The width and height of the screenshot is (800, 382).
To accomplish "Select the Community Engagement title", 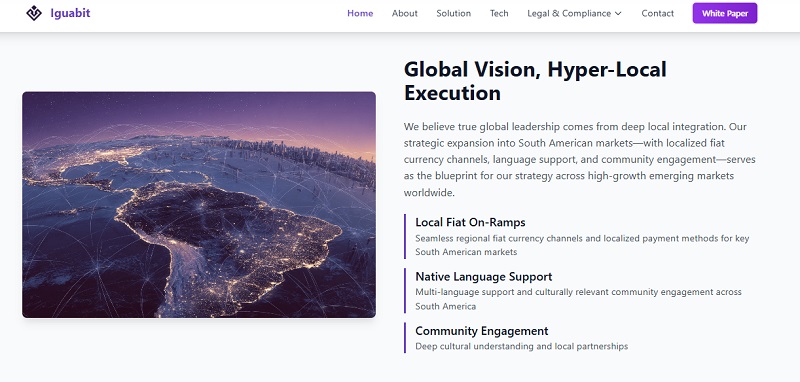I will pyautogui.click(x=482, y=331).
